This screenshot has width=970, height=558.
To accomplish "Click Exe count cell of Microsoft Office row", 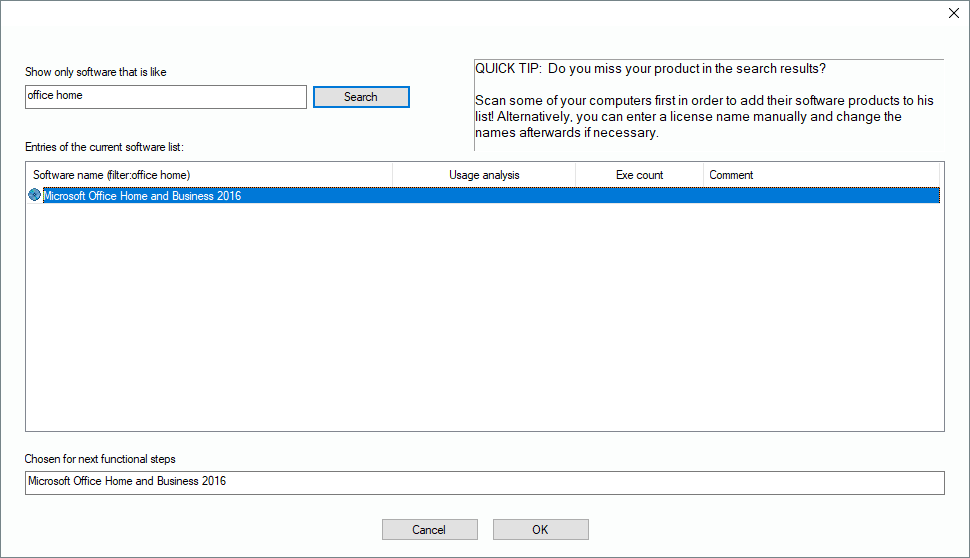I will (x=639, y=196).
